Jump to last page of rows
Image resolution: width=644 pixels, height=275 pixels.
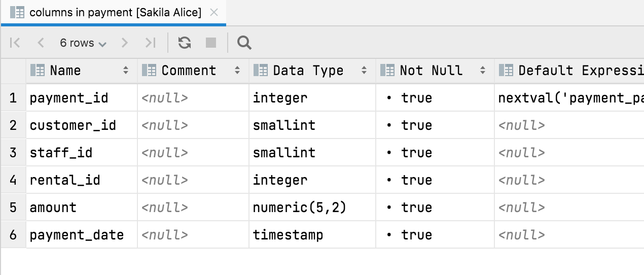pyautogui.click(x=150, y=43)
